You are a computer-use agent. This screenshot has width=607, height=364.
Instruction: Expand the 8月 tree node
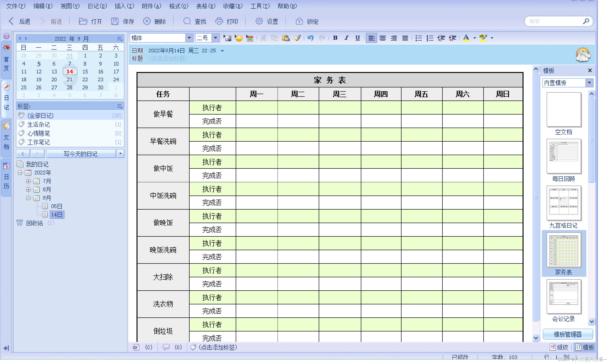tap(28, 190)
